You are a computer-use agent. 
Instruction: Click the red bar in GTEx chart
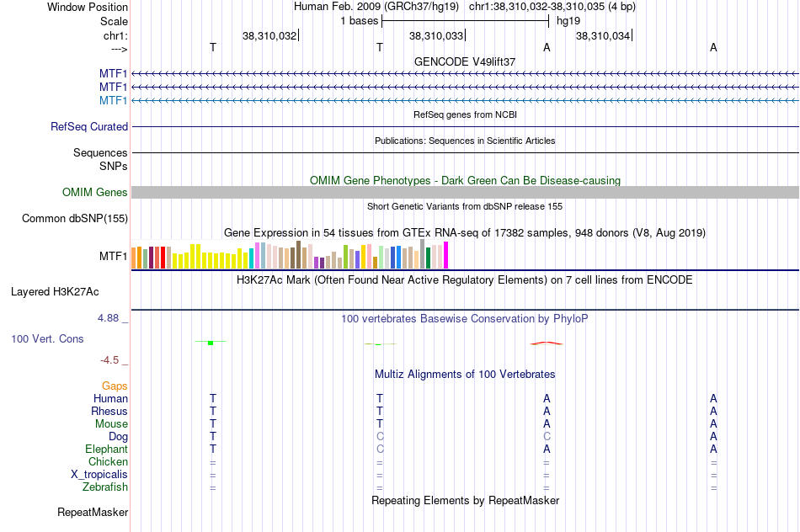(163, 258)
